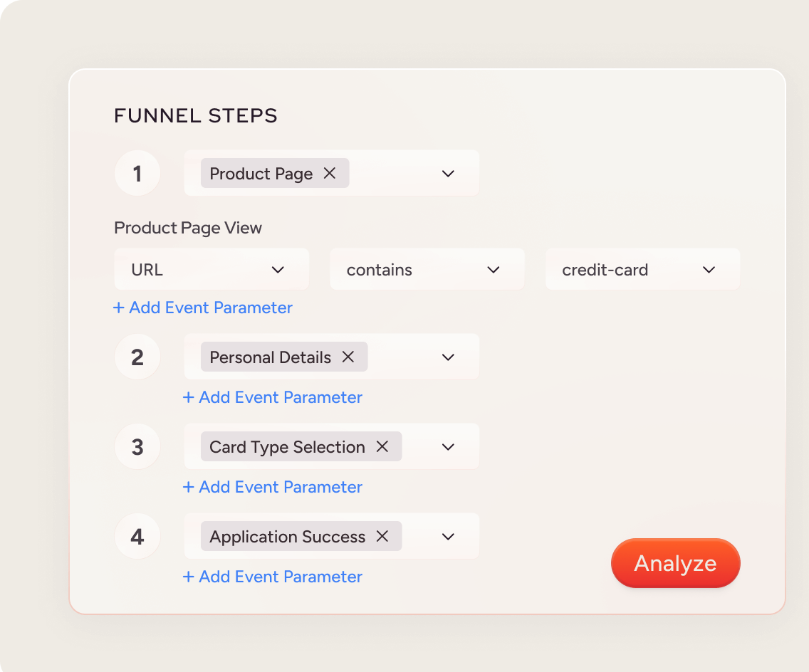This screenshot has width=809, height=672.
Task: Open the URL parameter dropdown
Action: (212, 269)
